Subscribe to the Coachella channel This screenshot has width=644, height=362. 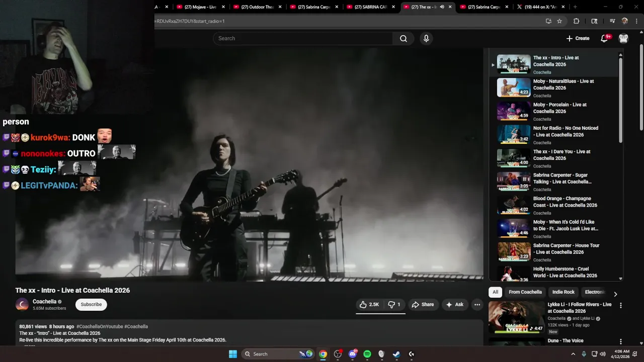[x=91, y=304]
